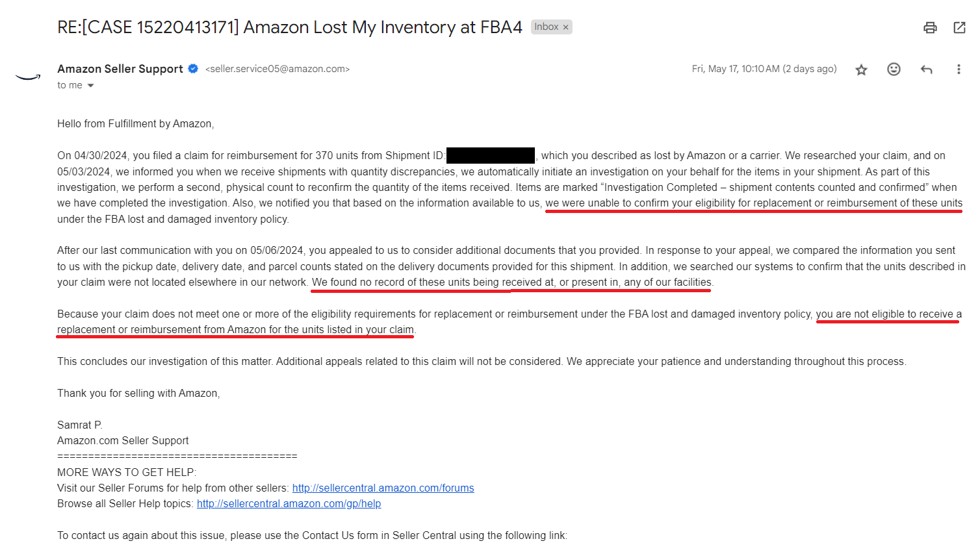980x552 pixels.
Task: Click sender name Amazon Seller Support
Action: pyautogui.click(x=120, y=69)
